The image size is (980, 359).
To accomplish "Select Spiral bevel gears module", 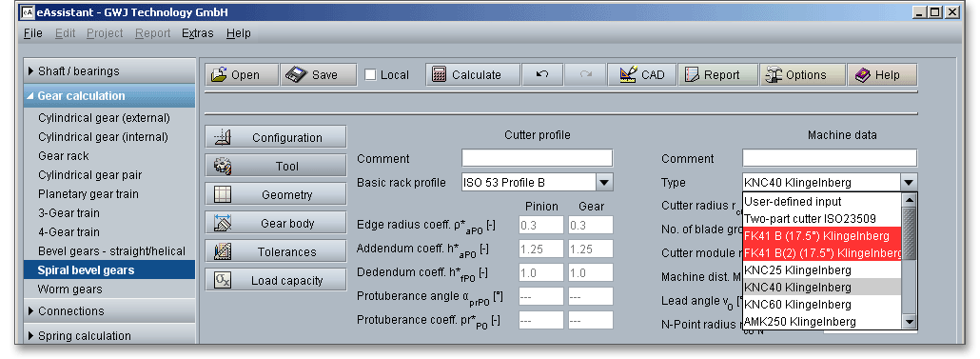I will coord(108,270).
